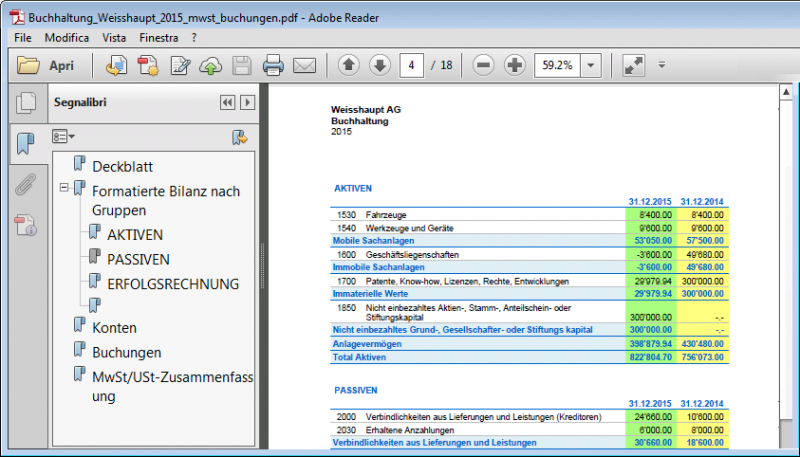
Task: Collapse the Segnalibri panel double-arrow
Action: point(228,103)
